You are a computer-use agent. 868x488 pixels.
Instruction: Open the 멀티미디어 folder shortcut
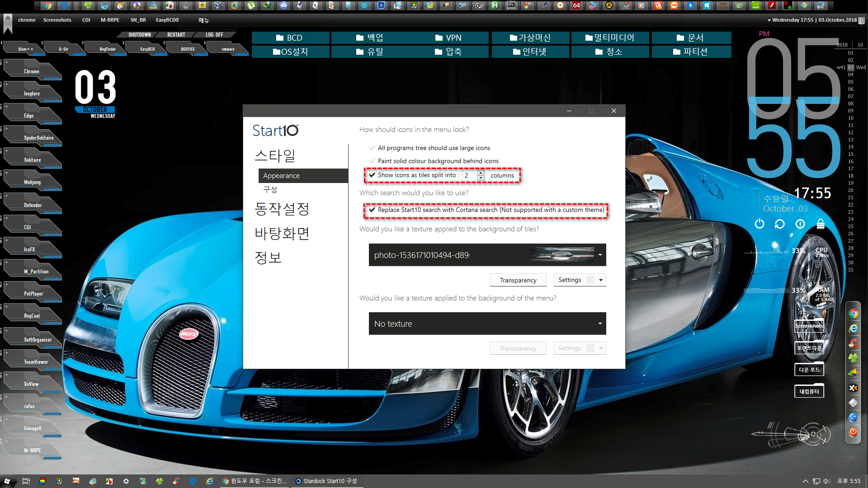[610, 38]
